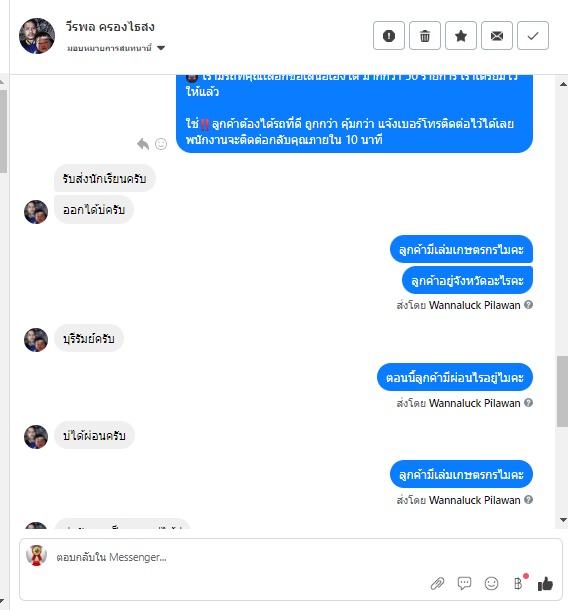Star this conversation for follow up

click(461, 36)
